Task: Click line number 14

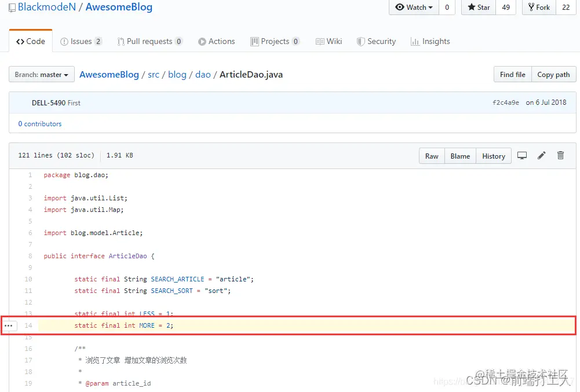Action: click(x=28, y=325)
